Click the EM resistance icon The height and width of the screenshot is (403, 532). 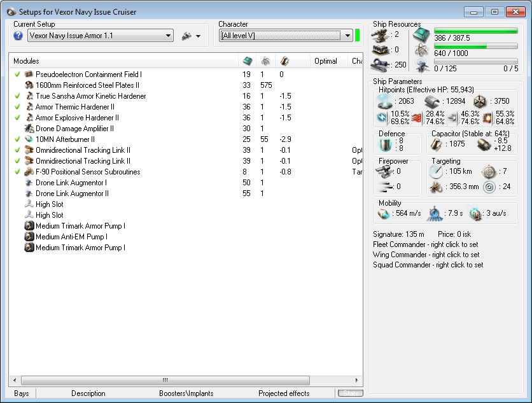pos(382,118)
